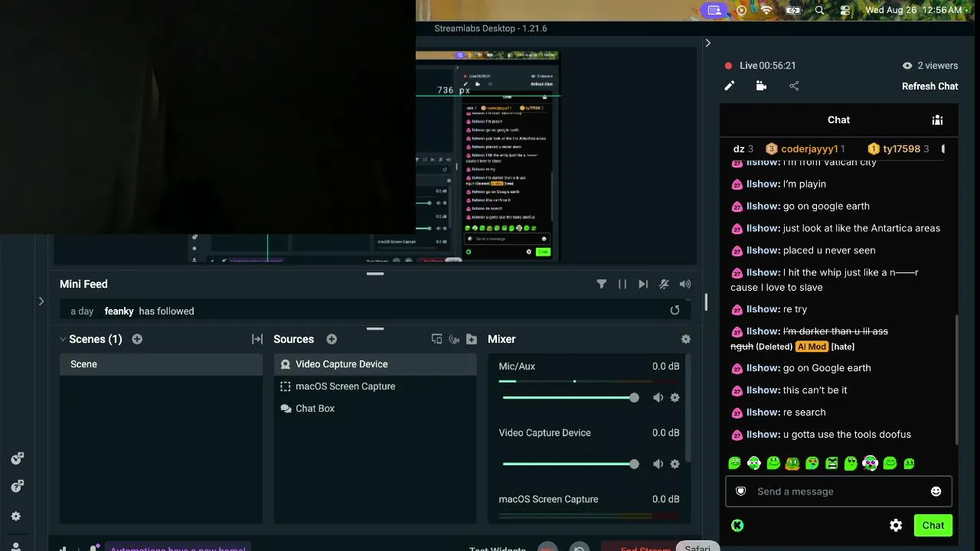Collapse the Scenes list chevron
Image resolution: width=980 pixels, height=551 pixels.
(x=63, y=339)
